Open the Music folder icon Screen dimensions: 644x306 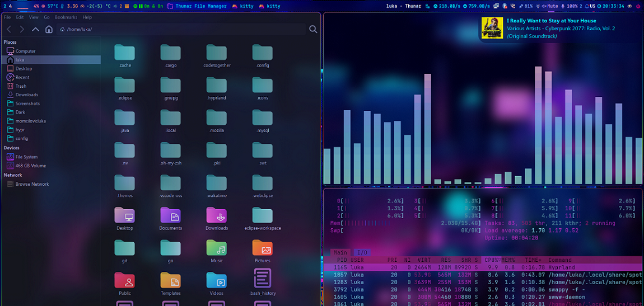click(216, 250)
